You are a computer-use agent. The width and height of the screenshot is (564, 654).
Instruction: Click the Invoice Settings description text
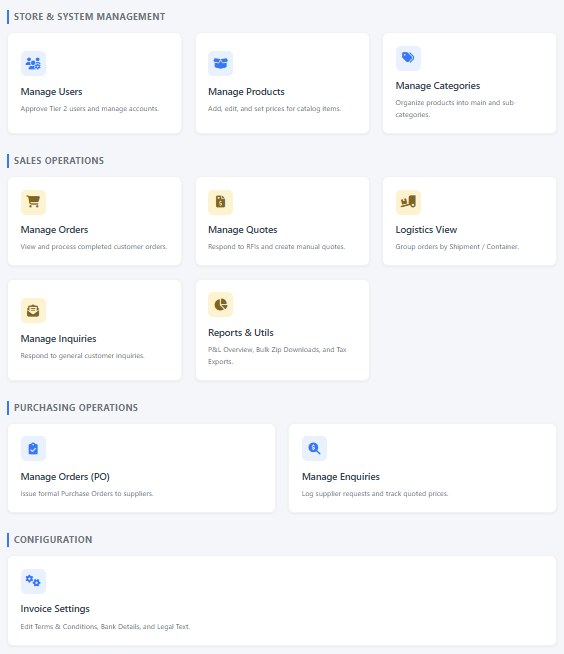pyautogui.click(x=105, y=626)
